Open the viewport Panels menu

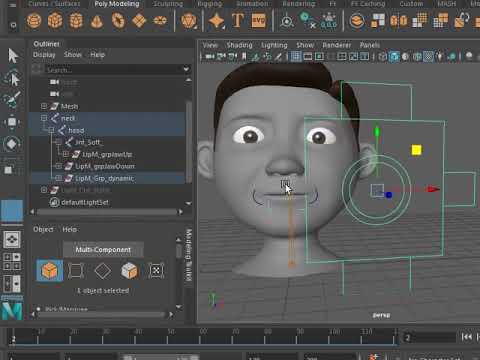point(370,45)
